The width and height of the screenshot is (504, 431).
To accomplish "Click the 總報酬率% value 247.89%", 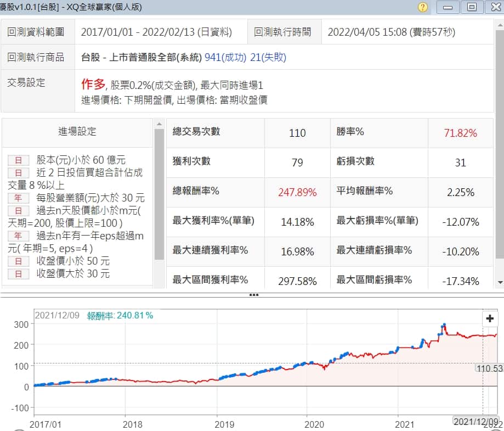I will pos(297,192).
